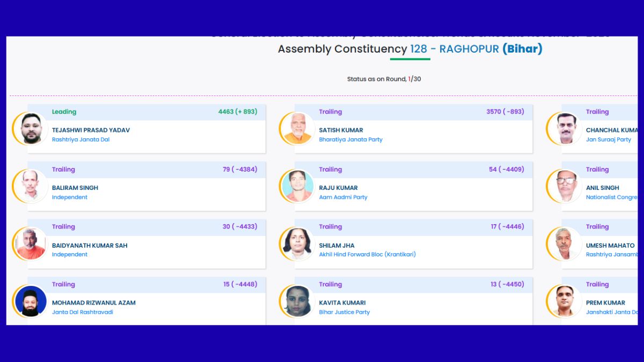Click Mohamad Rizwanul Azam's photo
The width and height of the screenshot is (644, 362).
pyautogui.click(x=31, y=301)
